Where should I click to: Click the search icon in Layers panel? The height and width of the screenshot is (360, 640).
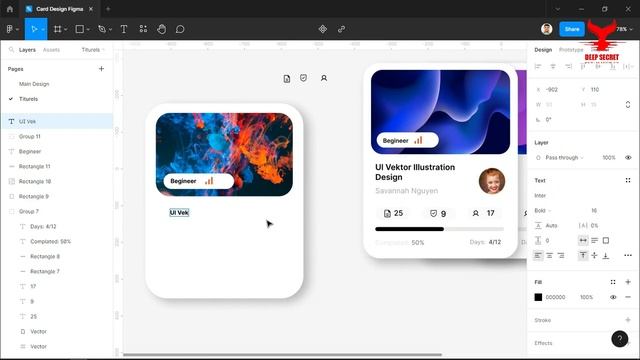[11, 49]
